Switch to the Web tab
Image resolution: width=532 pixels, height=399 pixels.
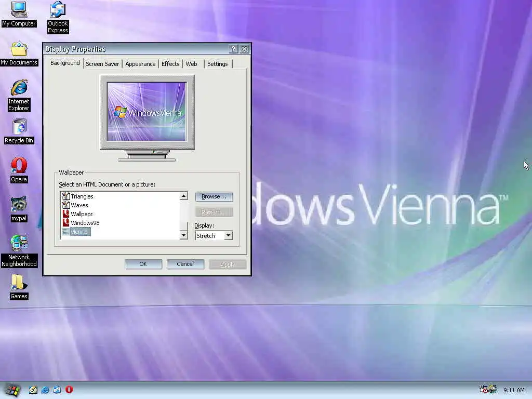point(191,64)
